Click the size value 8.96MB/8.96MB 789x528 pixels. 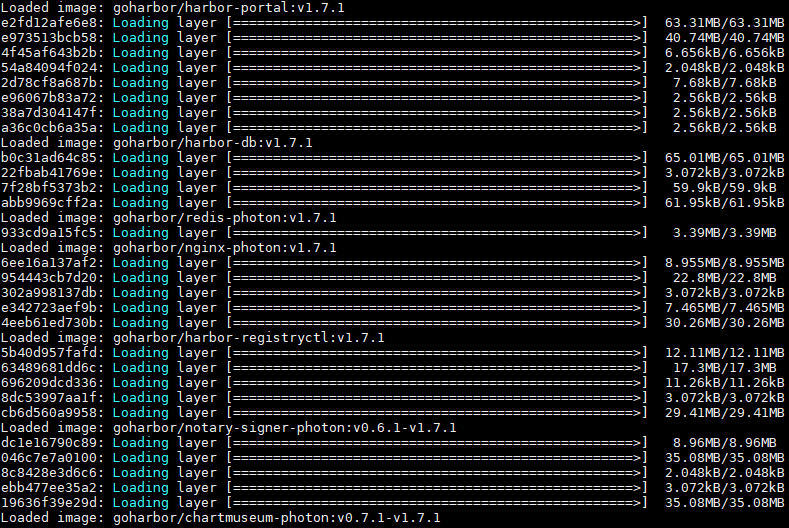pyautogui.click(x=725, y=443)
